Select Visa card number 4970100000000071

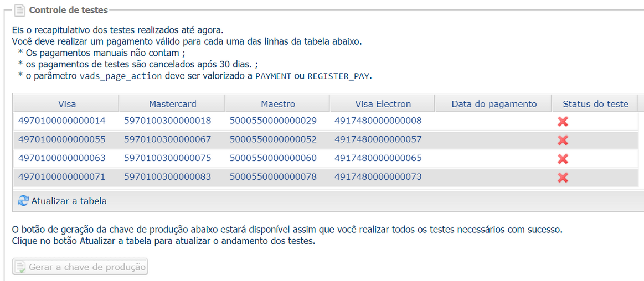(61, 177)
